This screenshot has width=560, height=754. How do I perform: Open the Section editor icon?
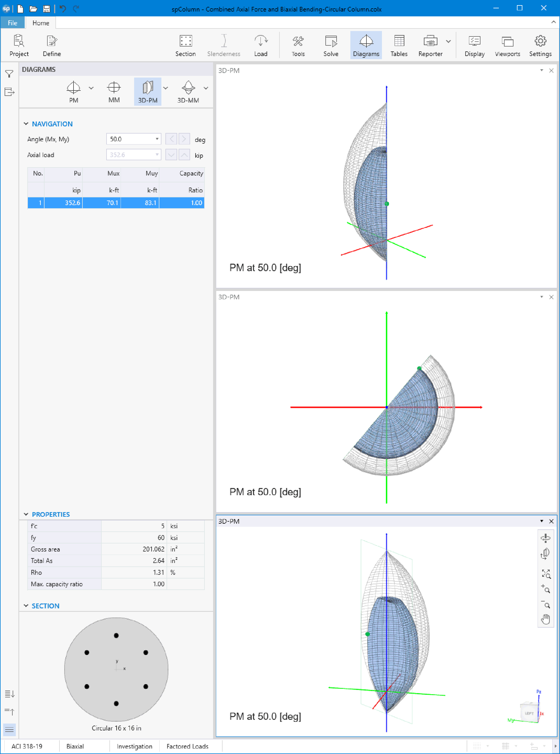click(x=186, y=45)
